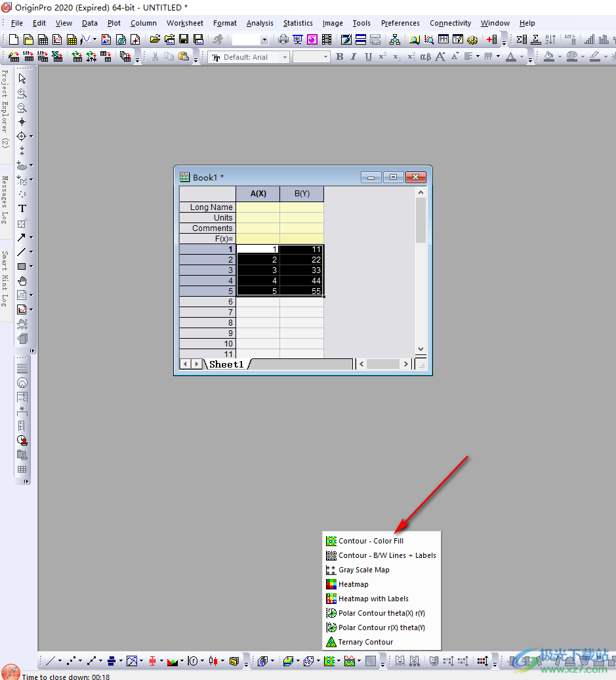
Task: Select the Zoom Out magnifier tool
Action: 22,108
